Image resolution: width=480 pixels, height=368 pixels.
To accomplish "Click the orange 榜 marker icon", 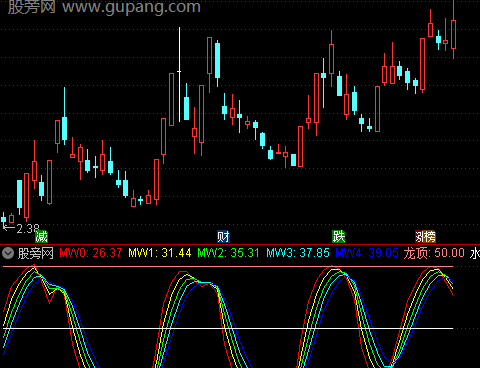I will [430, 237].
